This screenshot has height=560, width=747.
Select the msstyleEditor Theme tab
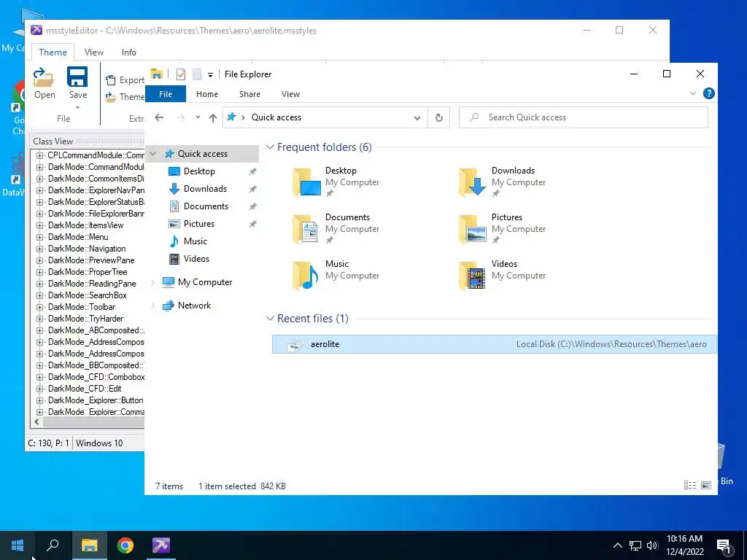[x=53, y=52]
